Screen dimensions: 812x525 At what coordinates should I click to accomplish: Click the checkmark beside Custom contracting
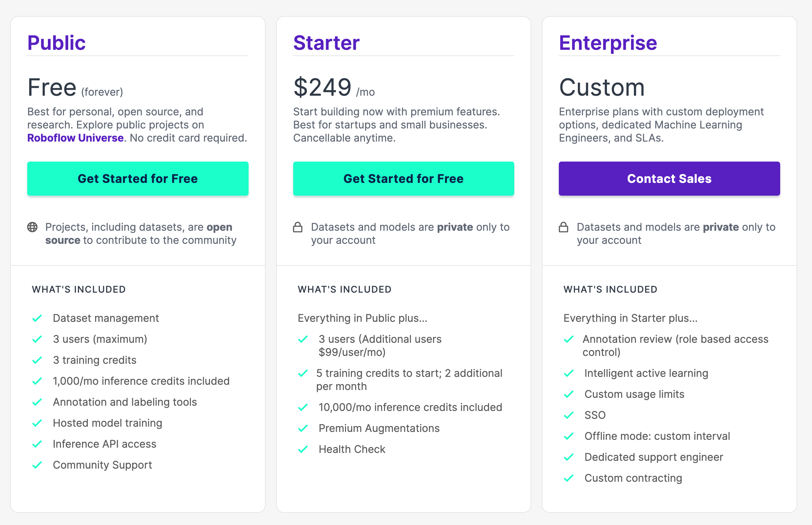pos(569,478)
